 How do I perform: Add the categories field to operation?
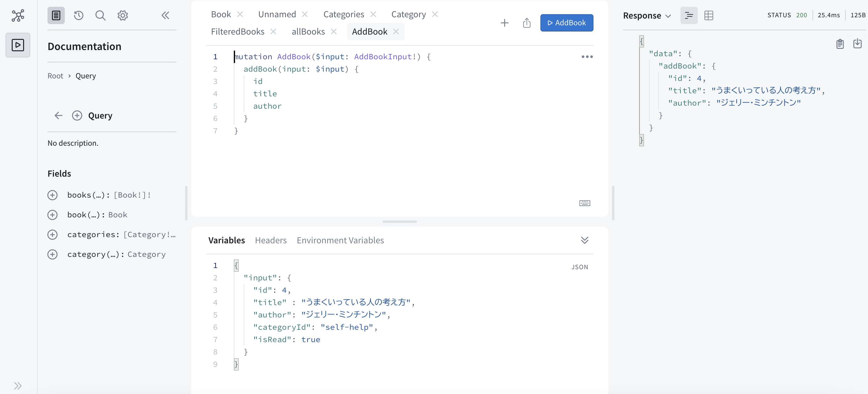coord(52,234)
